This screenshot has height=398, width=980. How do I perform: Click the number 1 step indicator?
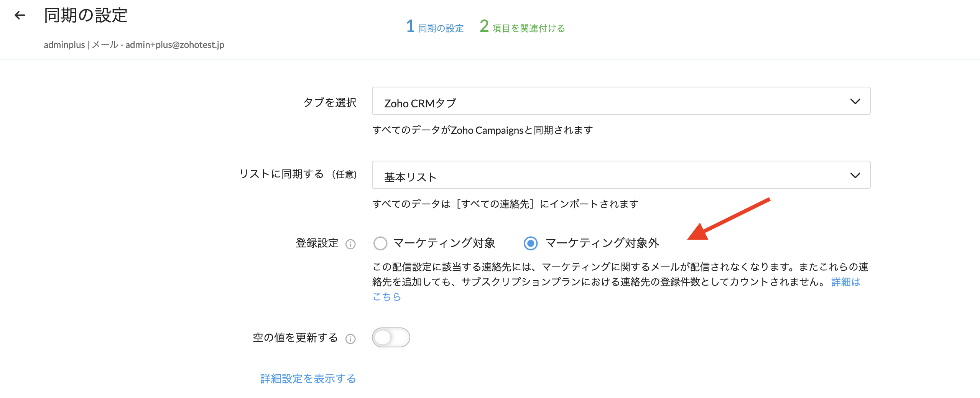[x=410, y=26]
